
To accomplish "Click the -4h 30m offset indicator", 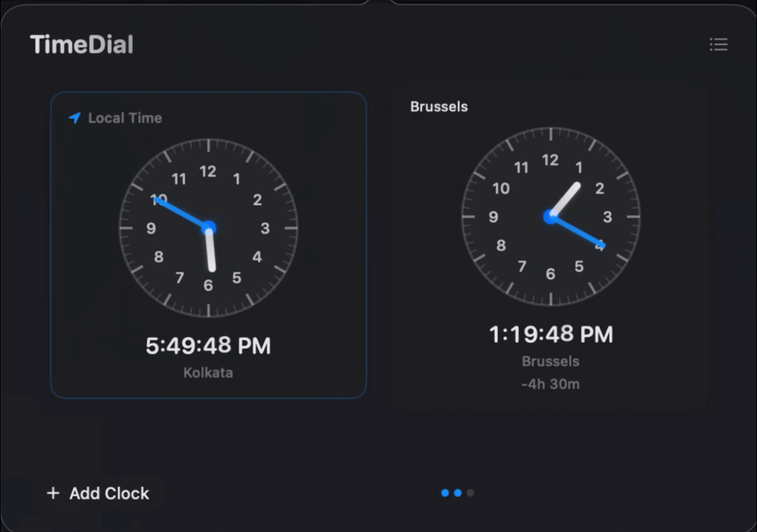I will pos(551,384).
